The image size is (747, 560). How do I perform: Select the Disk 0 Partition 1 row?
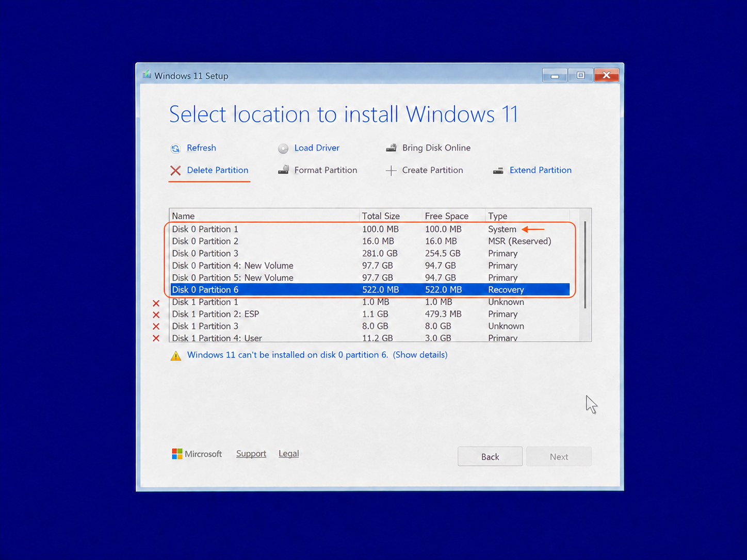tap(369, 229)
